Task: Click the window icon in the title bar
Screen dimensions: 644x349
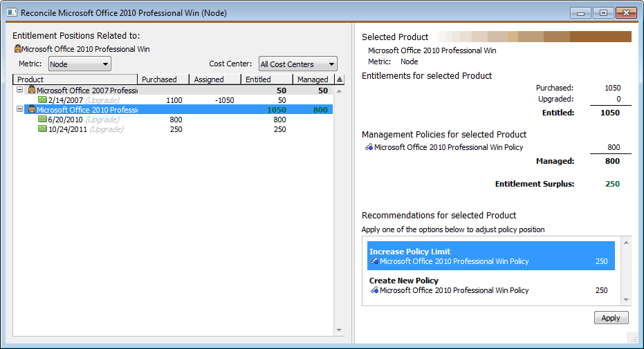Action: 12,12
